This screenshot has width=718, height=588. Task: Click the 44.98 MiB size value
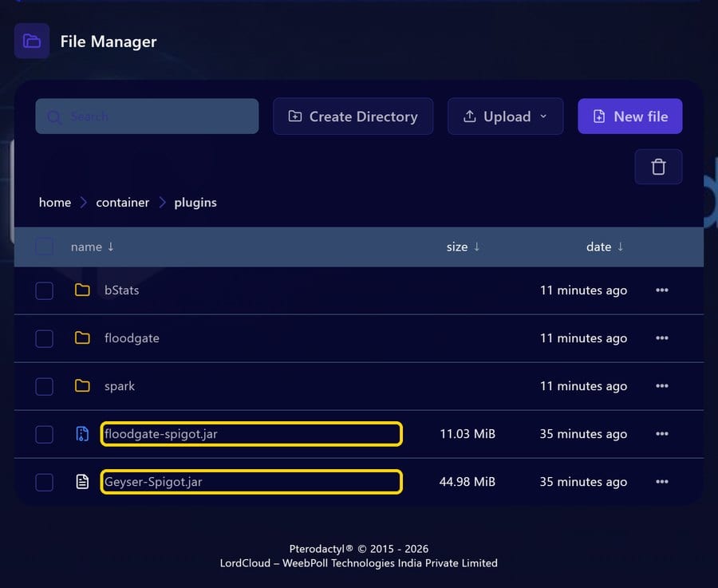(x=467, y=482)
